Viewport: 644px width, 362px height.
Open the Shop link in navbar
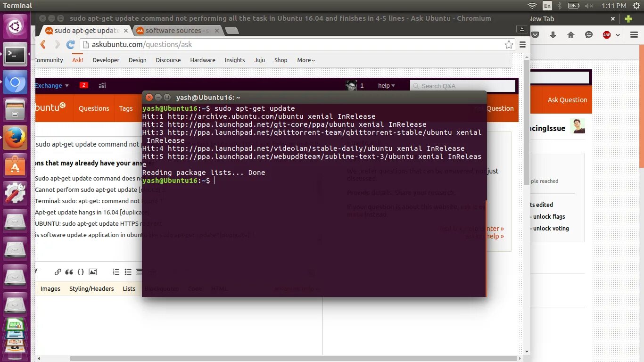tap(281, 60)
